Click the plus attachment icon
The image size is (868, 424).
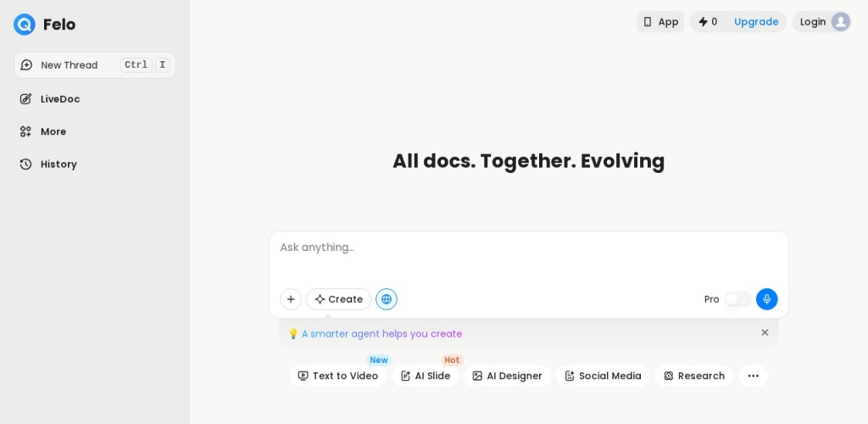291,299
